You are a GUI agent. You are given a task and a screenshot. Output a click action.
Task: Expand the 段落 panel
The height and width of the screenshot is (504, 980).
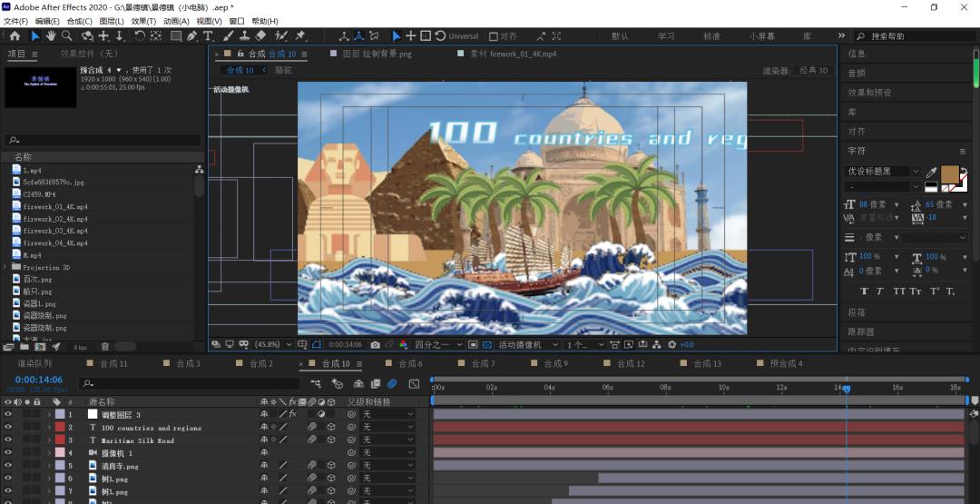pyautogui.click(x=857, y=312)
